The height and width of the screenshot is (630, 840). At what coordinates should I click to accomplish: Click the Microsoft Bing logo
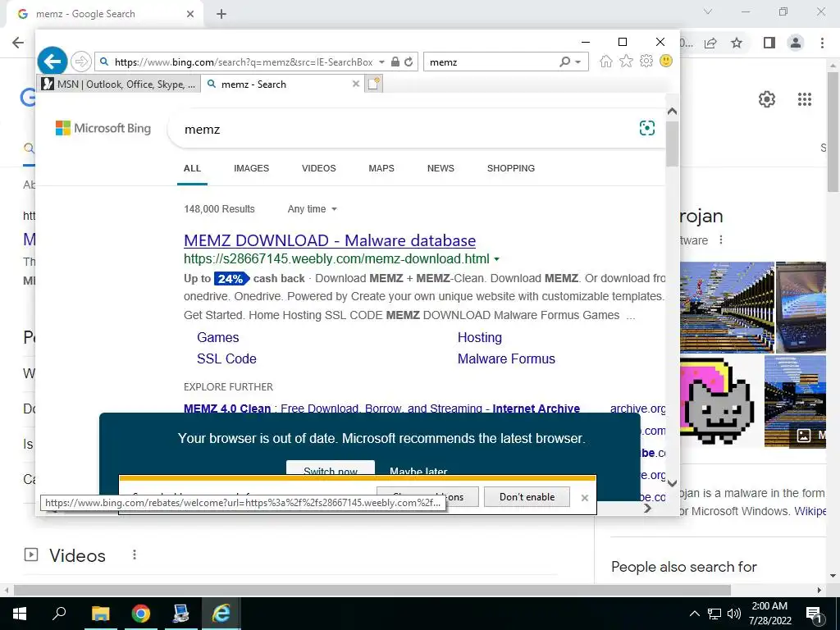pyautogui.click(x=103, y=128)
